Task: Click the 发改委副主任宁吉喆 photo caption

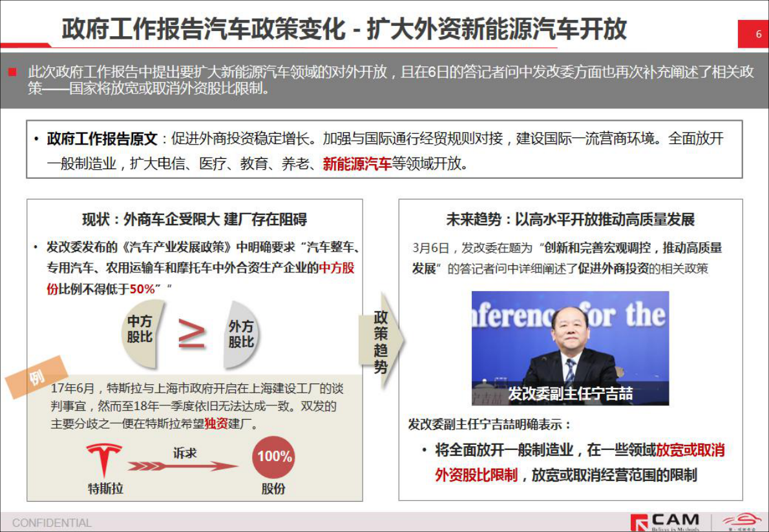Action: pos(570,393)
